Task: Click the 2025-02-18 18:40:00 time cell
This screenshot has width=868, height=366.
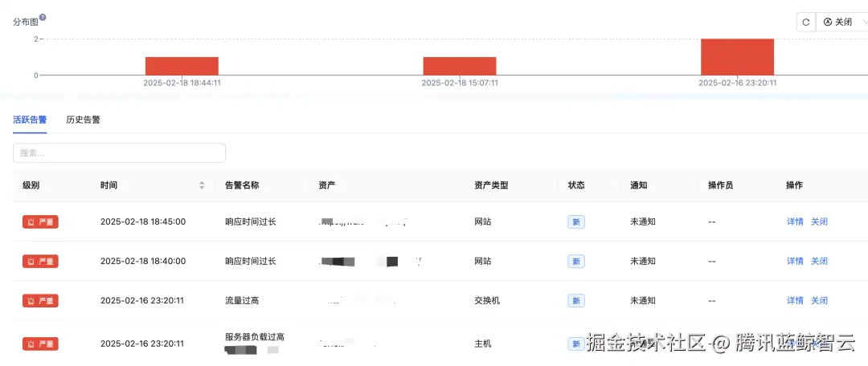Action: [143, 261]
